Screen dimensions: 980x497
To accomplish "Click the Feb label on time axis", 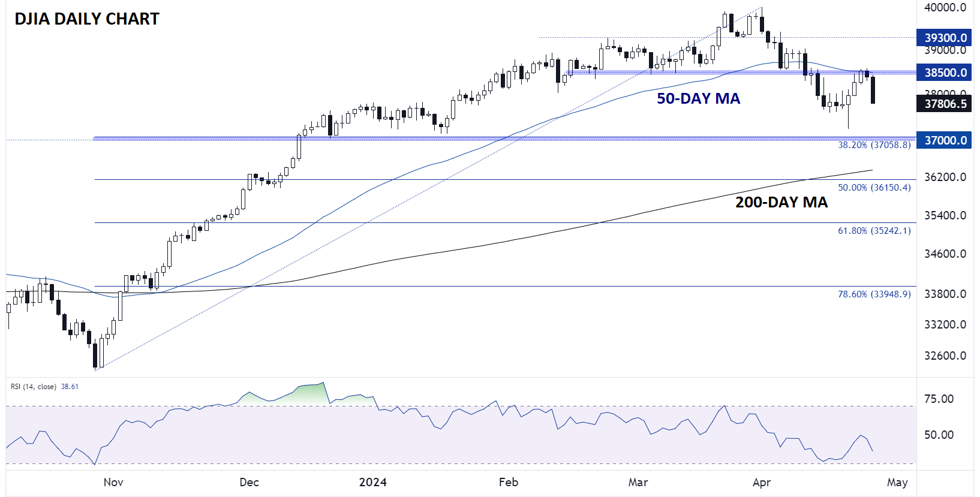I will (x=509, y=483).
